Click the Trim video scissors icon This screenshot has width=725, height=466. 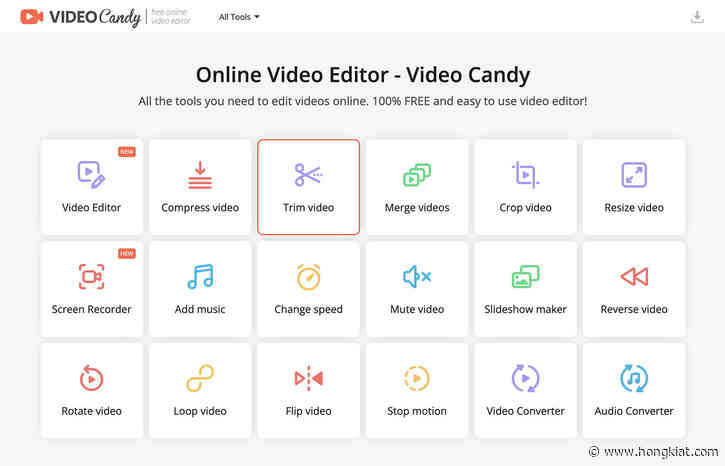[308, 175]
